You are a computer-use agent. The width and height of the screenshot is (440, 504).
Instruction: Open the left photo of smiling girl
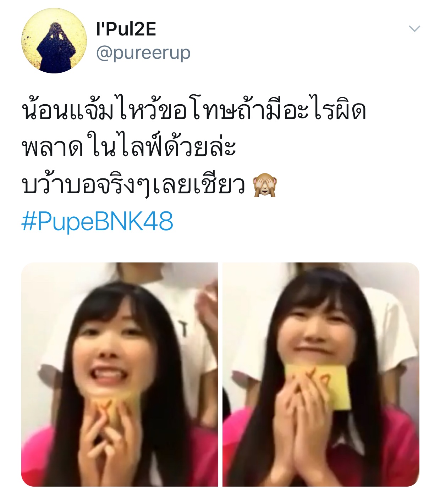point(120,375)
